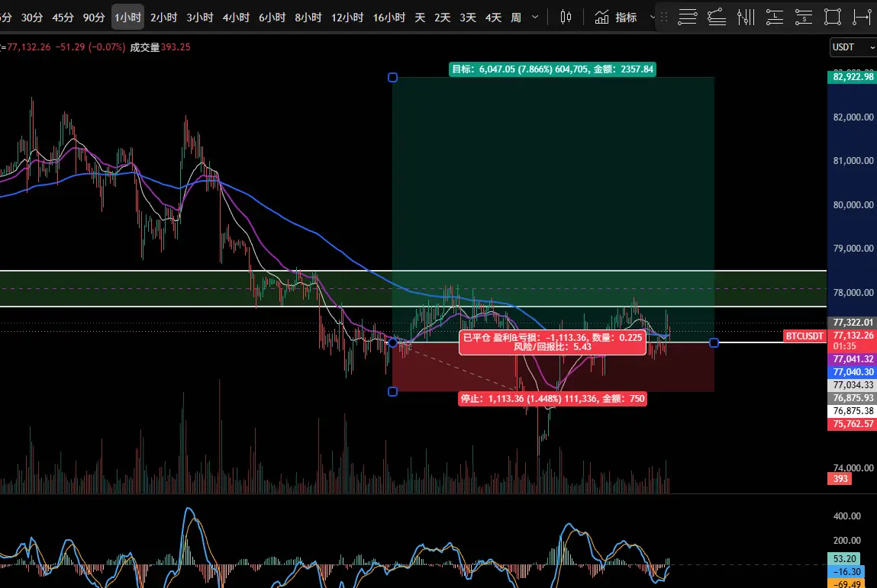Switch to the 2天 timeframe
The width and height of the screenshot is (877, 588).
(443, 18)
